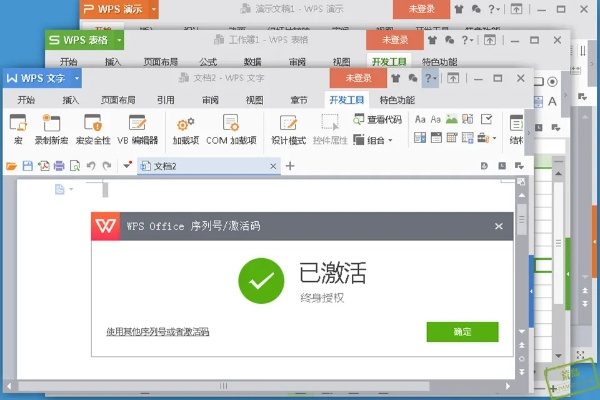Click the open folder icon in quick toolbar

tap(11, 166)
